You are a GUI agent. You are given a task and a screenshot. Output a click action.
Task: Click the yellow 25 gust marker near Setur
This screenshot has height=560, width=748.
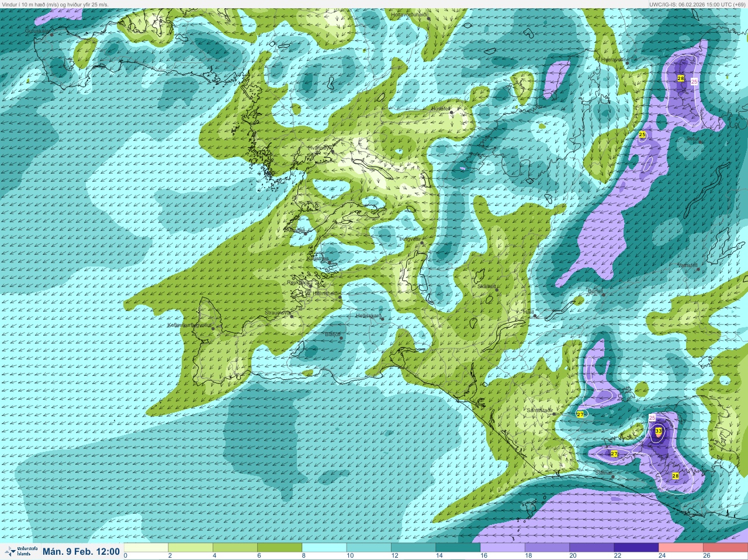642,135
